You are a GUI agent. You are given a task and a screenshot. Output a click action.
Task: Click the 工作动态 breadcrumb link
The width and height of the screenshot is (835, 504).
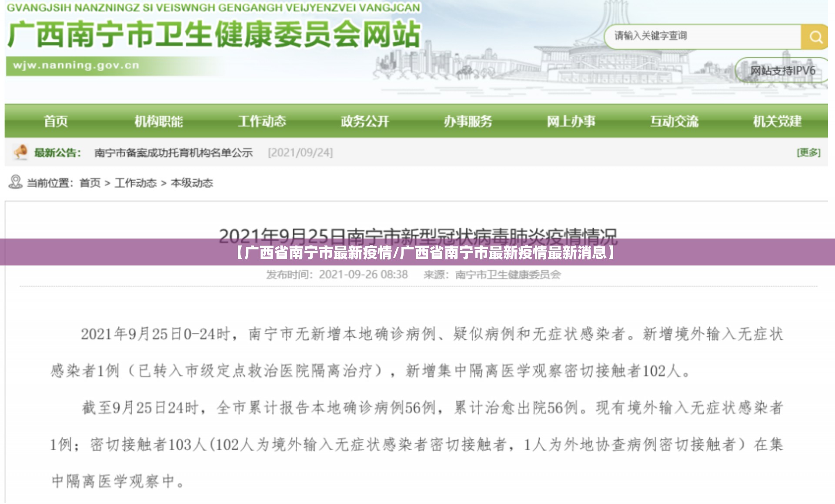135,183
